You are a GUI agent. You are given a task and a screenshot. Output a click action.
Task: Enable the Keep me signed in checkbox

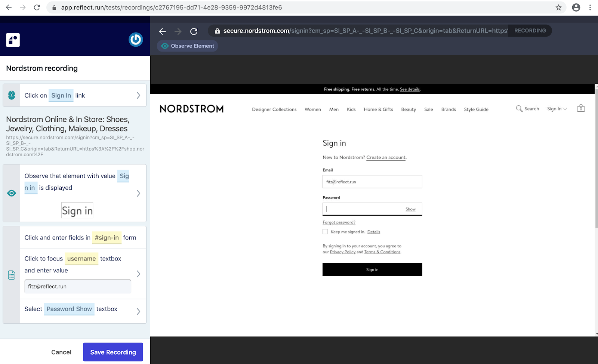click(x=325, y=232)
